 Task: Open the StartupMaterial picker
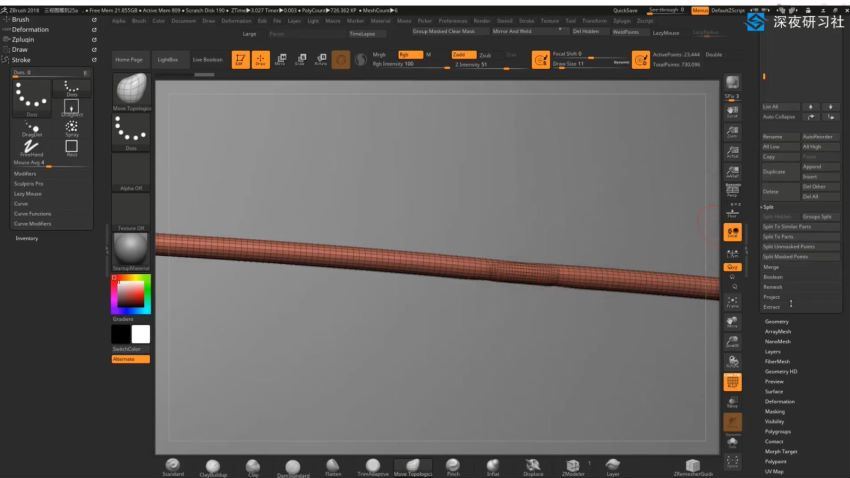coord(131,252)
